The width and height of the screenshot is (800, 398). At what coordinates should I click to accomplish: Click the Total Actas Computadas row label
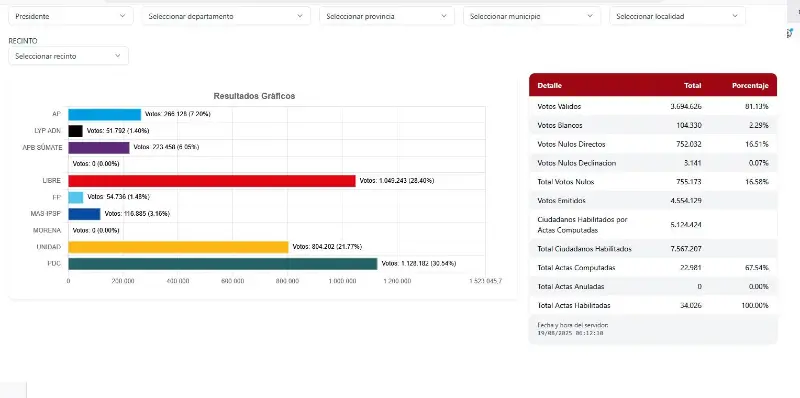tap(576, 268)
